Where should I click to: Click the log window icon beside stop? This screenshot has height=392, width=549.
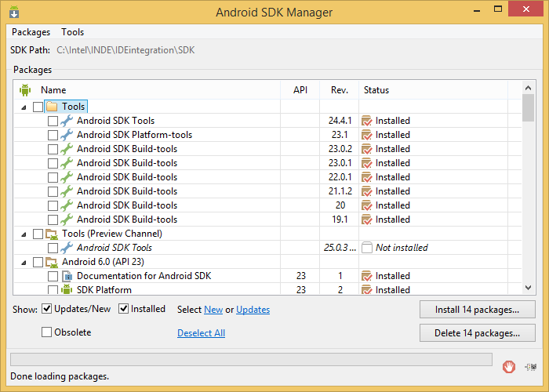pyautogui.click(x=531, y=366)
